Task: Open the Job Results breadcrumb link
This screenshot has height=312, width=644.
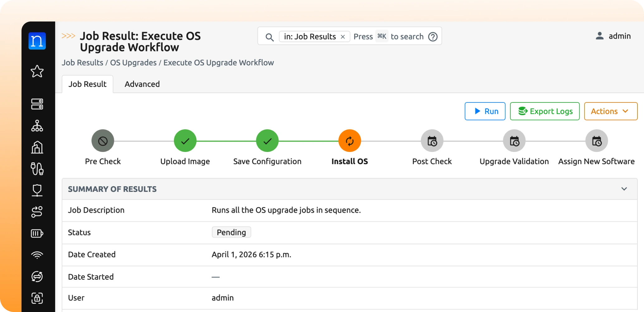Action: click(x=82, y=63)
